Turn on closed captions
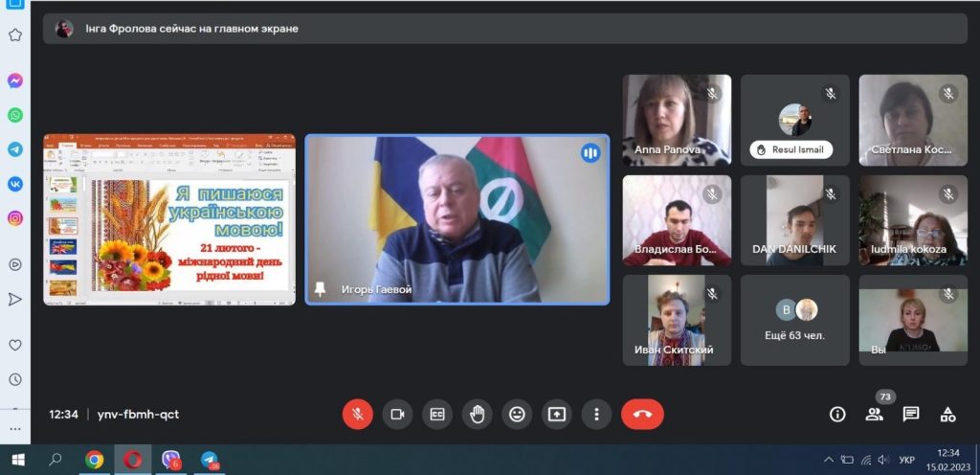 437,414
